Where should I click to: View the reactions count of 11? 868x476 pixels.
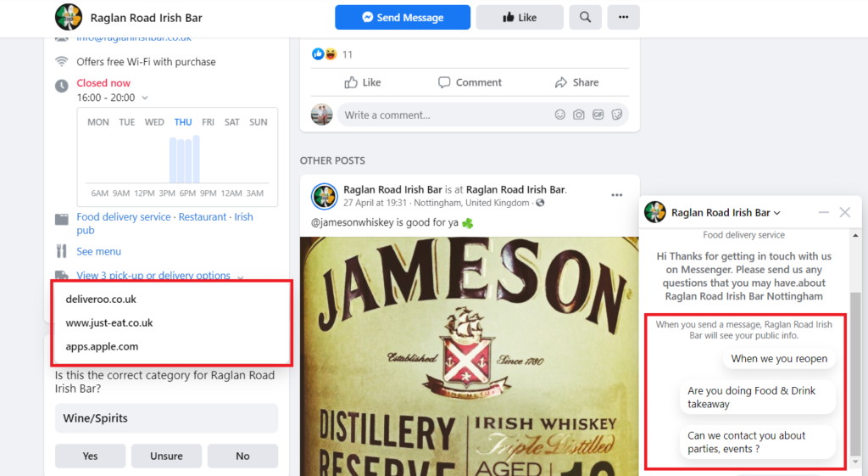tap(347, 54)
